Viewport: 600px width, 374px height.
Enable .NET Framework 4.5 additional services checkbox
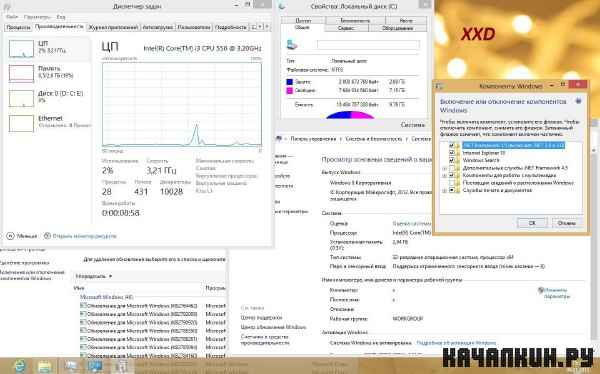(452, 168)
